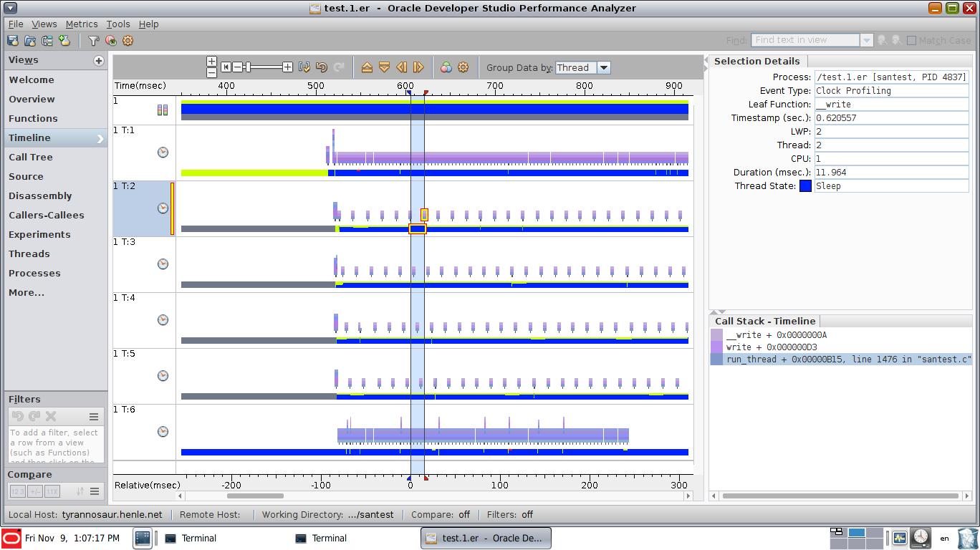Click the highlighted event in thread T:2

pyautogui.click(x=424, y=215)
